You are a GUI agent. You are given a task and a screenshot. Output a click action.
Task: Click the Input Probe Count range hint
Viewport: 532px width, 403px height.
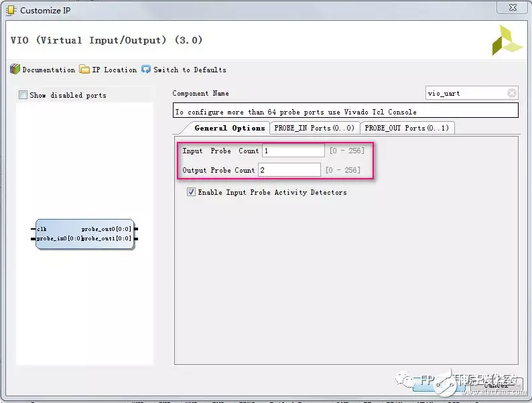pyautogui.click(x=347, y=151)
